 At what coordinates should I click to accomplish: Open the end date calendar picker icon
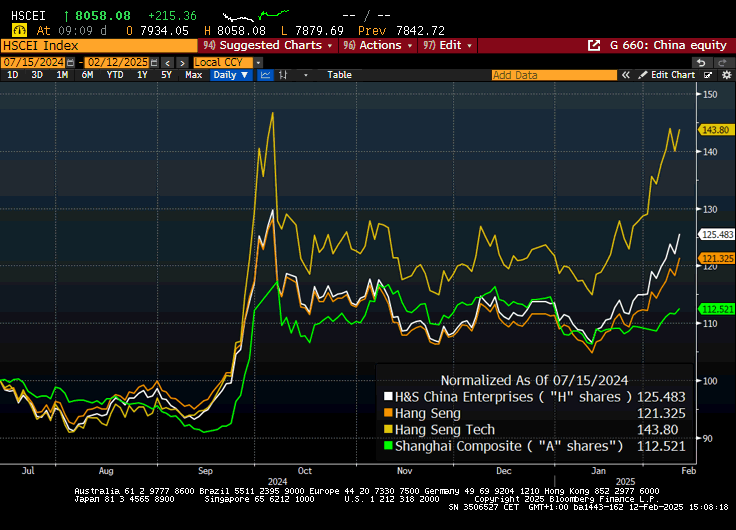pos(154,62)
